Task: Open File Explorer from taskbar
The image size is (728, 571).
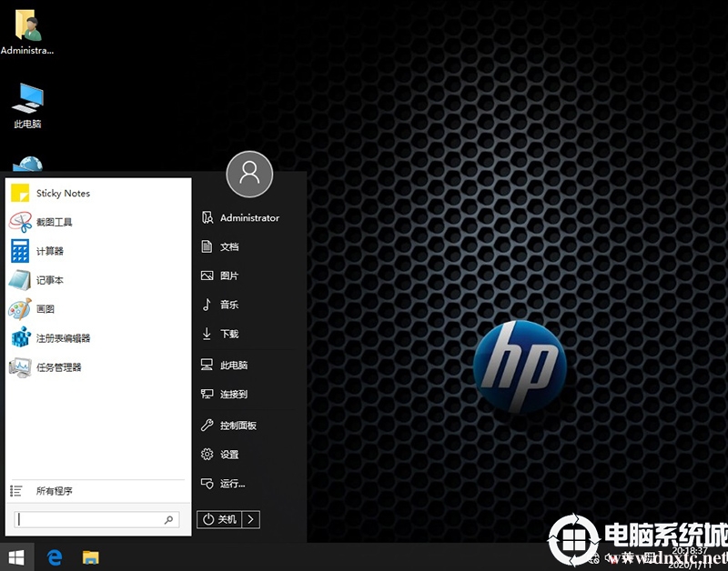Action: (x=90, y=557)
